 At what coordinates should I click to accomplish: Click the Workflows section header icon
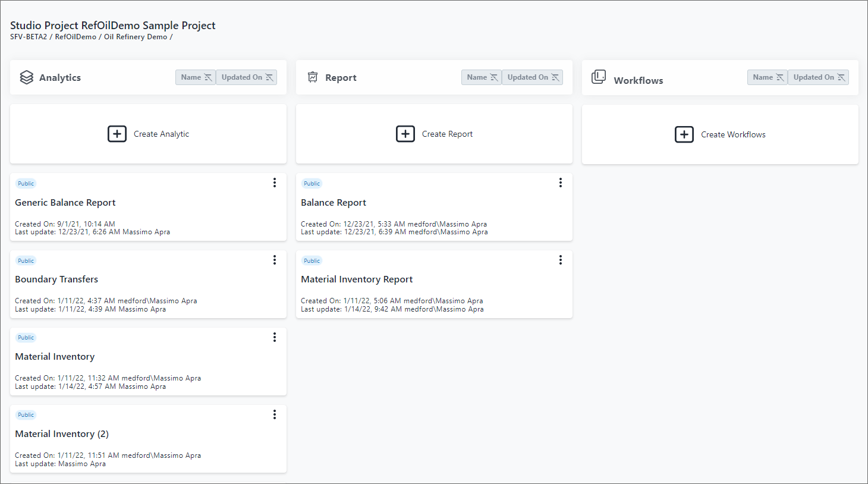pos(599,77)
